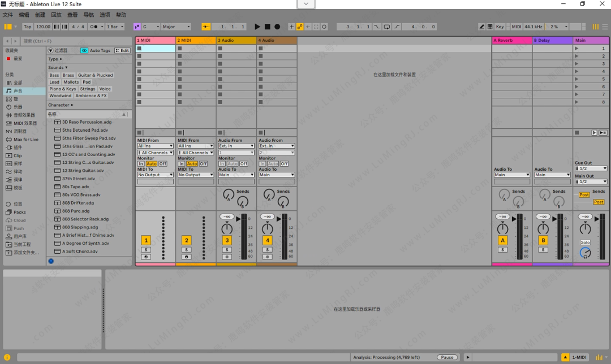611x364 pixels.
Task: Toggle the Auto Tags eye button
Action: (84, 50)
